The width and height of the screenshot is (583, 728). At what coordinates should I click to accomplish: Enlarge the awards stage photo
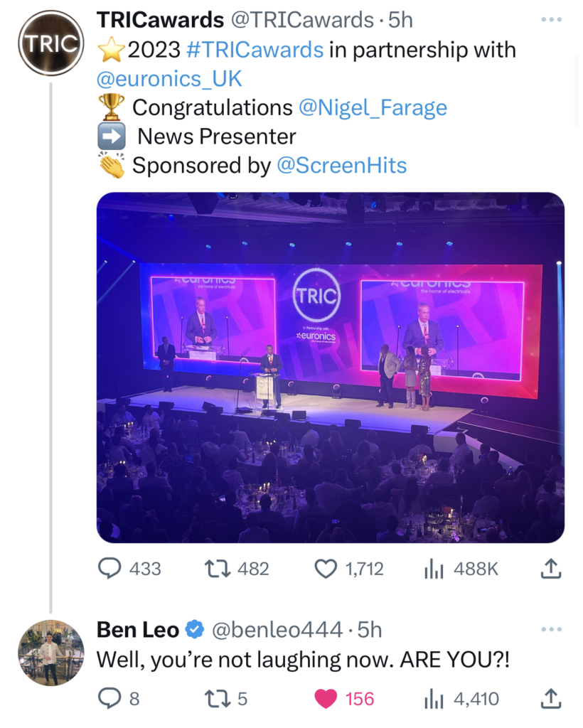[x=331, y=368]
